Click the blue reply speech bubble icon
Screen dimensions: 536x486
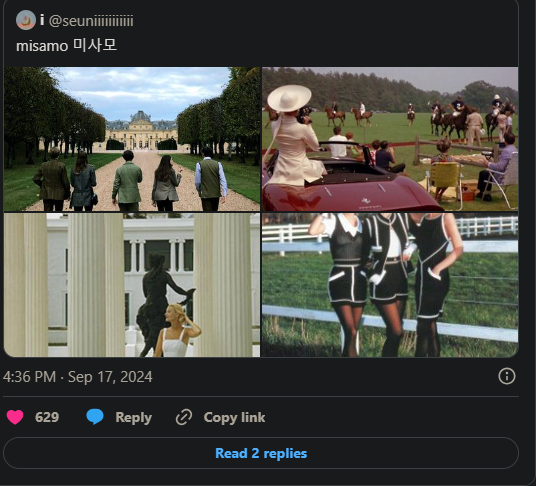(x=95, y=417)
